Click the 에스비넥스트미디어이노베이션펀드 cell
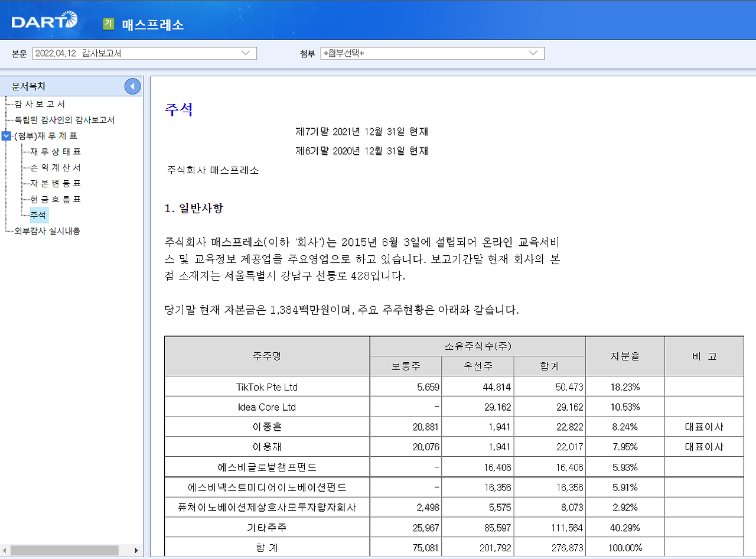 point(267,487)
